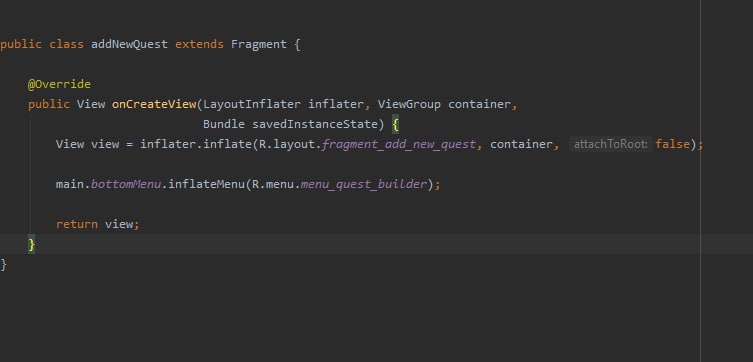Click the highlighted opening brace after savedInstanceState

pyautogui.click(x=395, y=125)
